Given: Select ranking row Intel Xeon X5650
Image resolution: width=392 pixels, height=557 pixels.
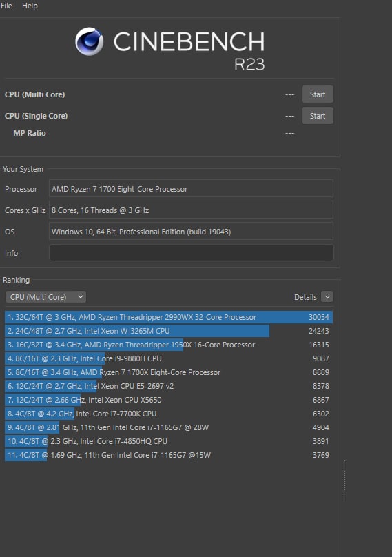Looking at the screenshot, I should click(169, 400).
